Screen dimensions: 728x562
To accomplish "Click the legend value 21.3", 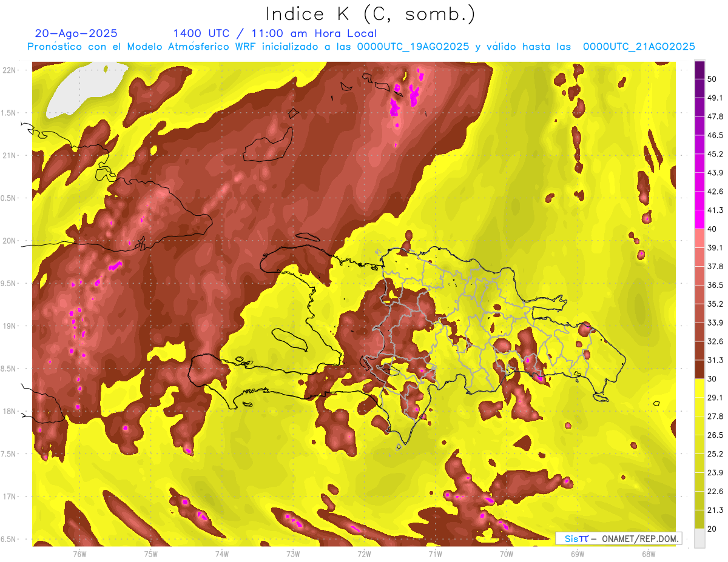I will [x=715, y=510].
